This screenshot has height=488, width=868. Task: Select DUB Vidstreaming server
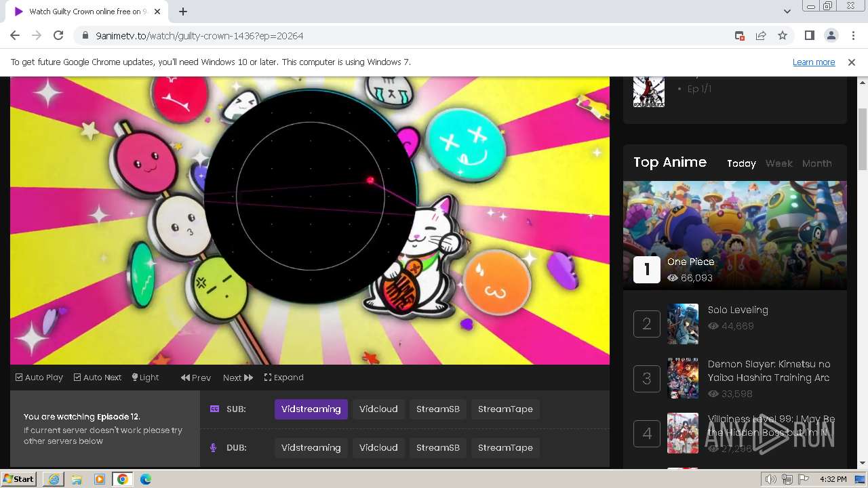point(311,448)
